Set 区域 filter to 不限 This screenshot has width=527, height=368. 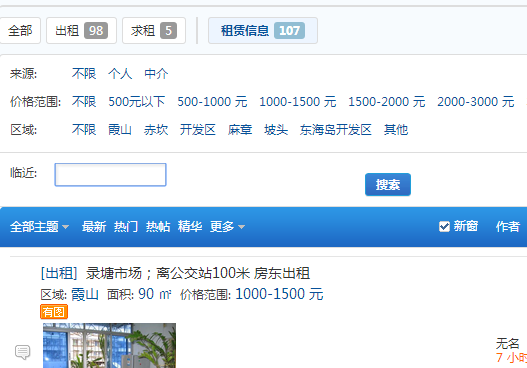[84, 130]
